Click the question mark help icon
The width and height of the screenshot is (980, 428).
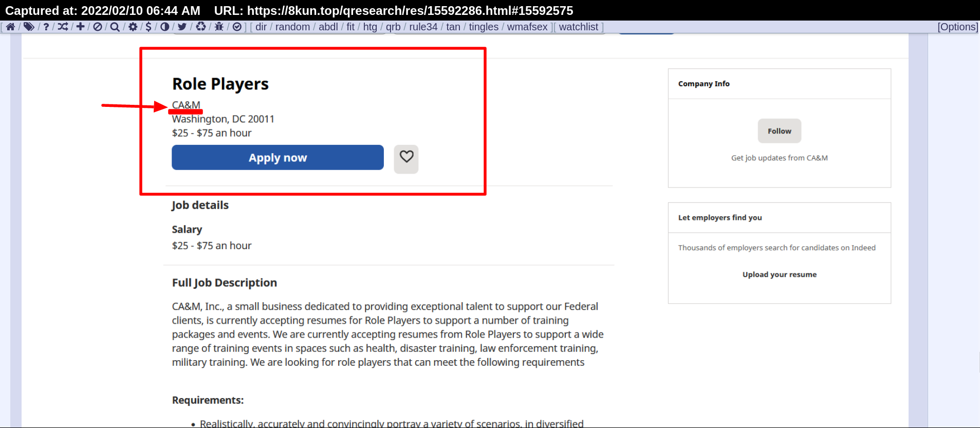point(46,27)
